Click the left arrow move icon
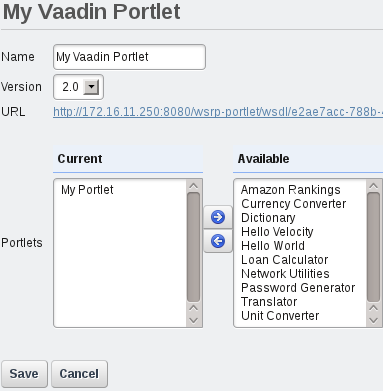 pos(218,241)
